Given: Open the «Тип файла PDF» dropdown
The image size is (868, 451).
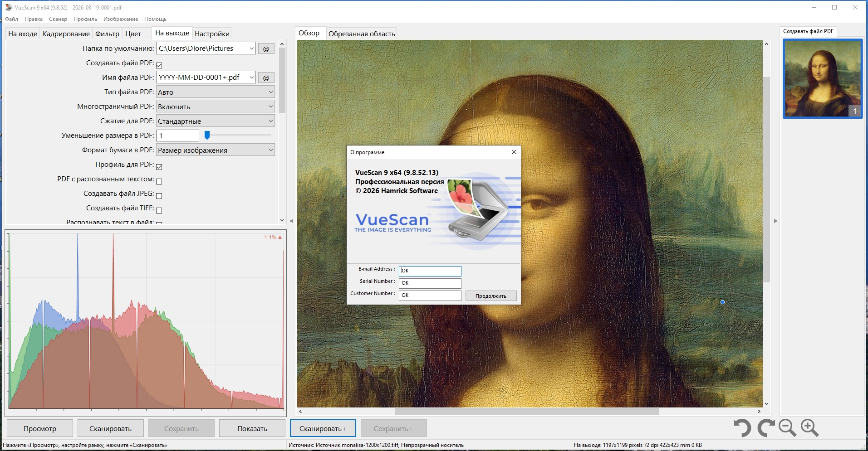Looking at the screenshot, I should [x=215, y=92].
